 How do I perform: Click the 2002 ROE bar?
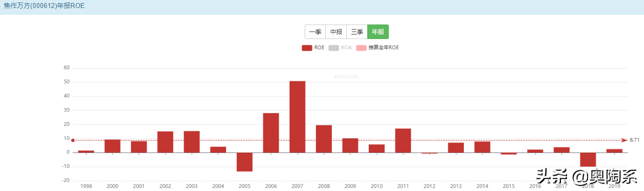tap(165, 142)
